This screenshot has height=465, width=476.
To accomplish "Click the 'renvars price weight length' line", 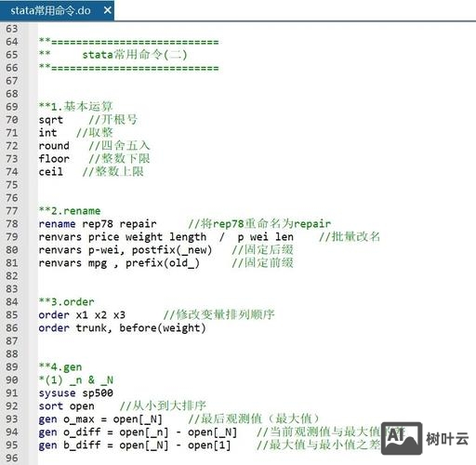I will coord(166,237).
